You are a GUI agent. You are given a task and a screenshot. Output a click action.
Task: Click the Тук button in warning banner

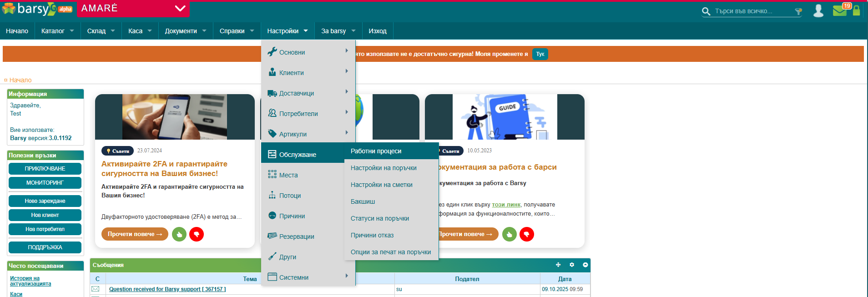pyautogui.click(x=540, y=54)
